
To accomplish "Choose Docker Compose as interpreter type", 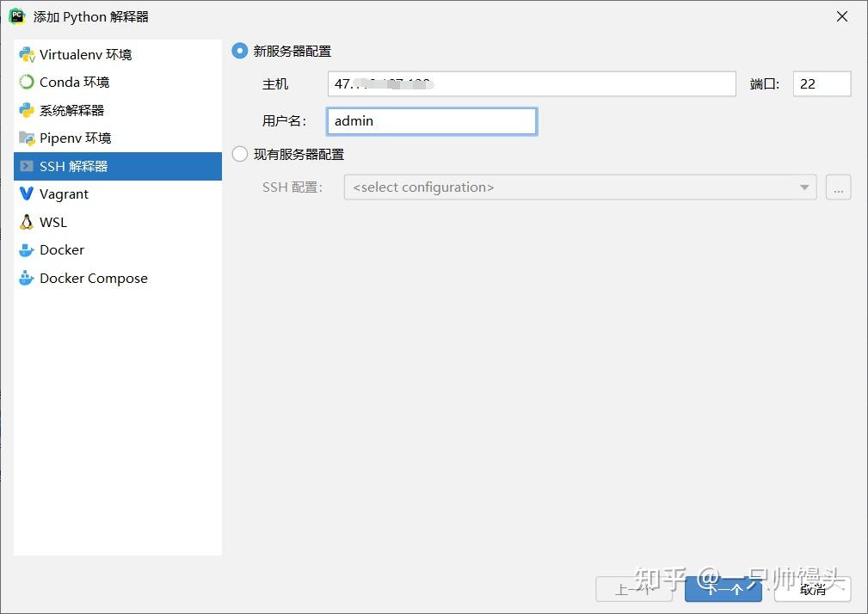I will [27, 278].
